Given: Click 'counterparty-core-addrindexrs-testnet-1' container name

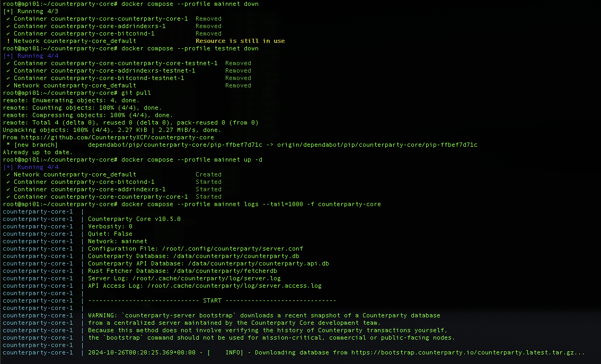Looking at the screenshot, I should 123,70.
